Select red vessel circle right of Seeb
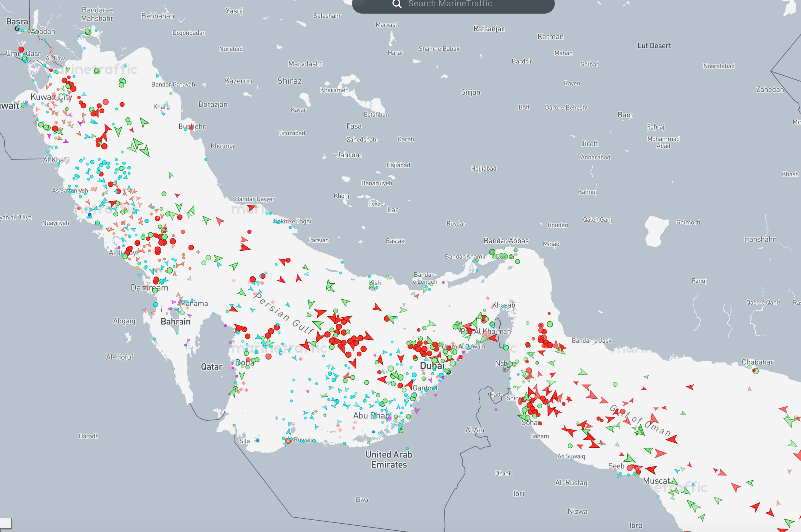The height and width of the screenshot is (532, 801). 630,468
